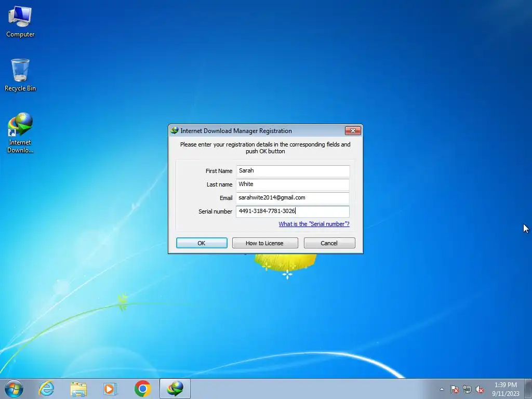Viewport: 532px width, 399px height.
Task: Open the Windows Start menu
Action: click(x=14, y=389)
